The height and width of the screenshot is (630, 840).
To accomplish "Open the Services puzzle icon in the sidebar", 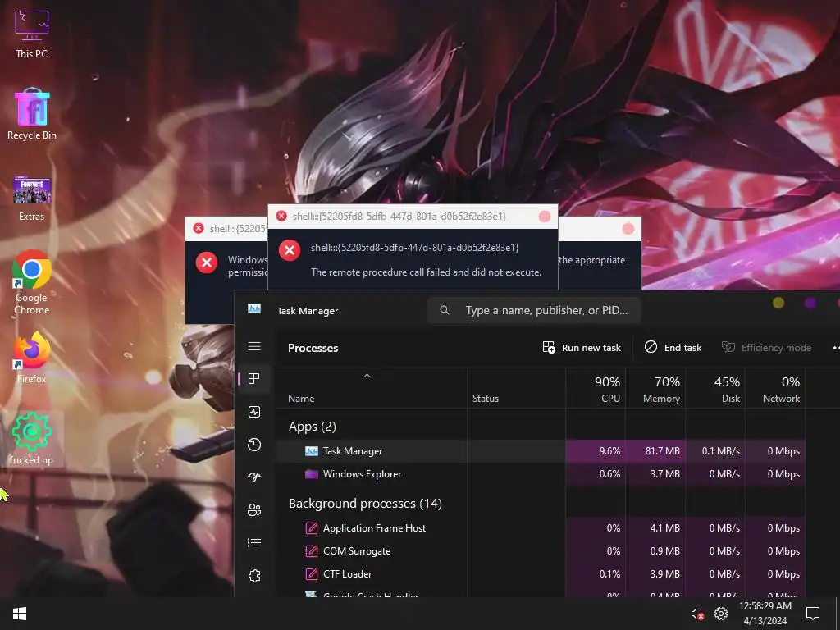I will [254, 576].
